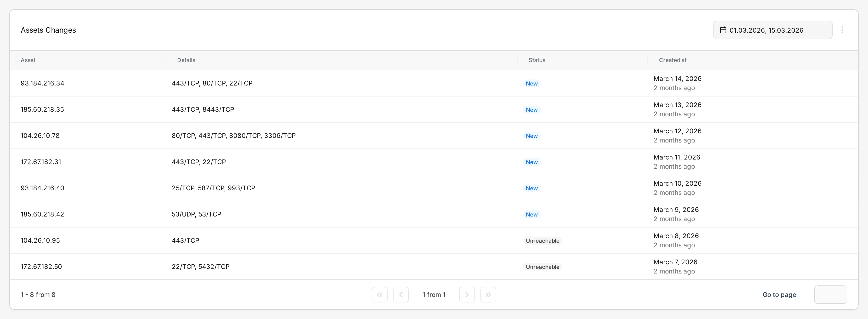
Task: Click the last-page double-arrow icon
Action: pos(488,294)
